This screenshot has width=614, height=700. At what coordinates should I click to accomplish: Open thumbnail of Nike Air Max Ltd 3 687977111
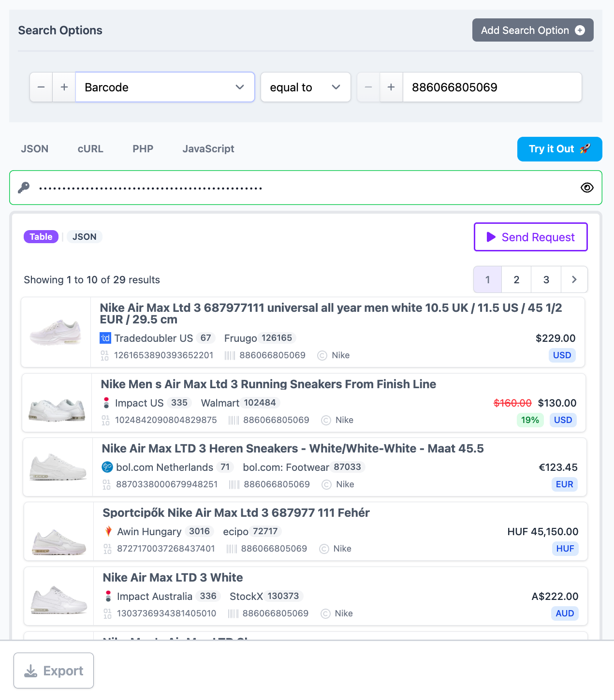click(56, 333)
